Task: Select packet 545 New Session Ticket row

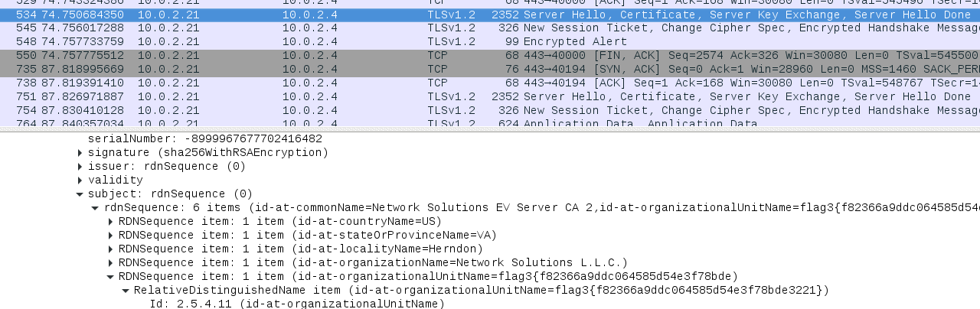Action: click(x=490, y=28)
